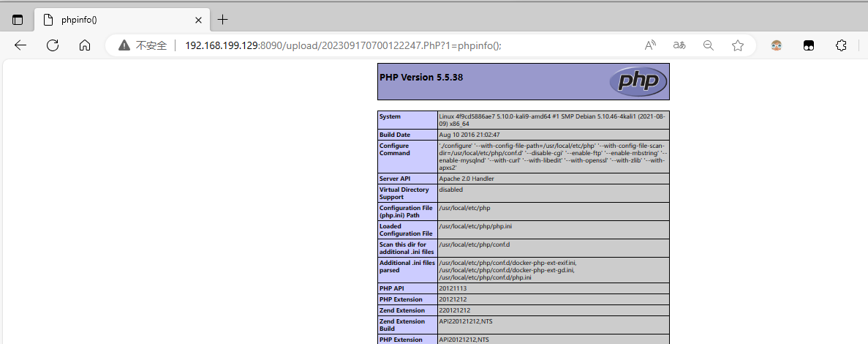Open the tab actions menu icon
Screen dimensions: 868x344
(18, 20)
